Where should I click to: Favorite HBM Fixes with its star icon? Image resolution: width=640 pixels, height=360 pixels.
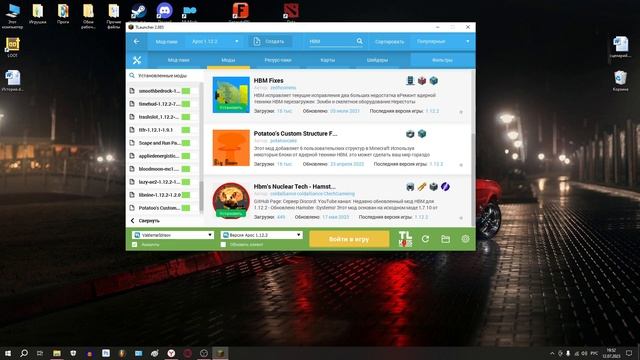pyautogui.click(x=461, y=111)
